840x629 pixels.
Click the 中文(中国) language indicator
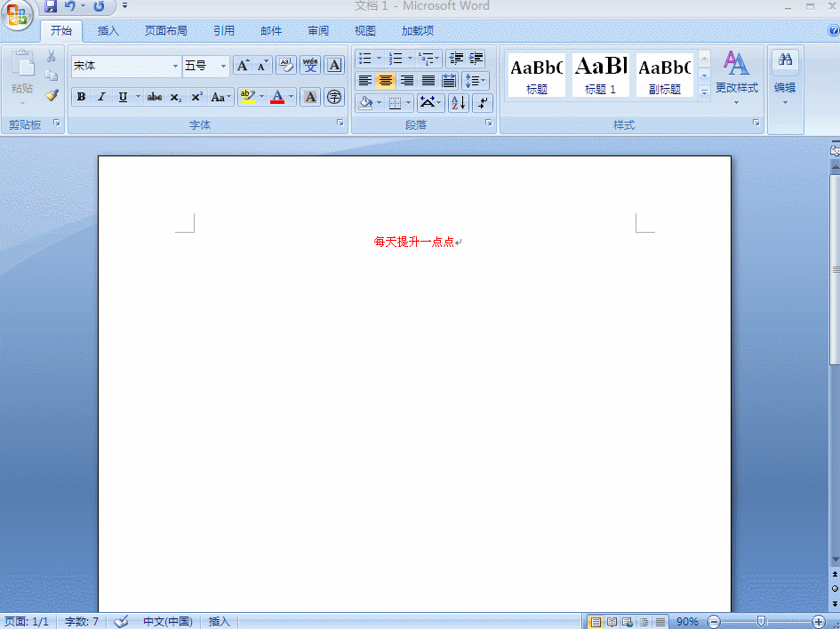(x=168, y=622)
